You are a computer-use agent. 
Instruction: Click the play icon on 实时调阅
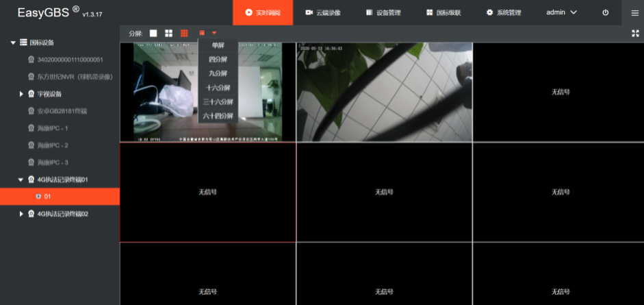(248, 13)
